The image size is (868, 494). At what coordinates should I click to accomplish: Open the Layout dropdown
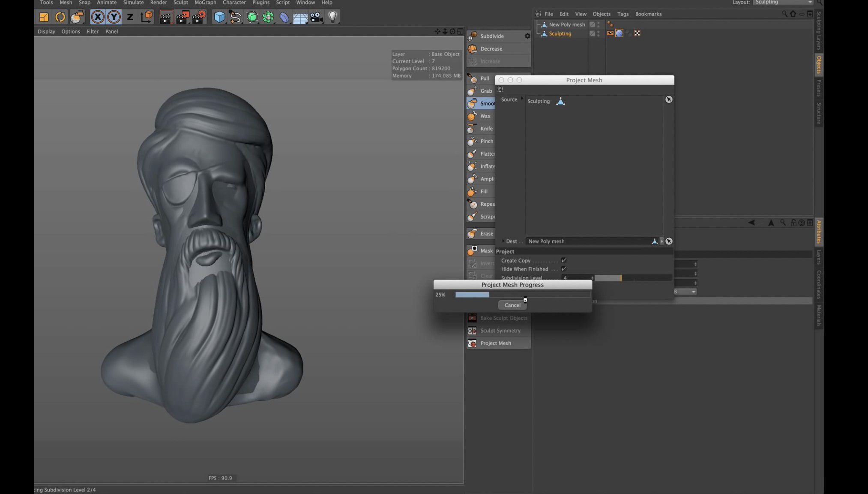[x=783, y=3]
